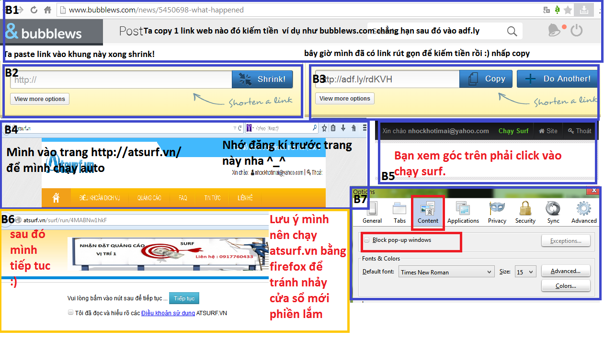Screen dimensions: 604x364
Task: Open bubblews notifications bell
Action: tap(555, 30)
